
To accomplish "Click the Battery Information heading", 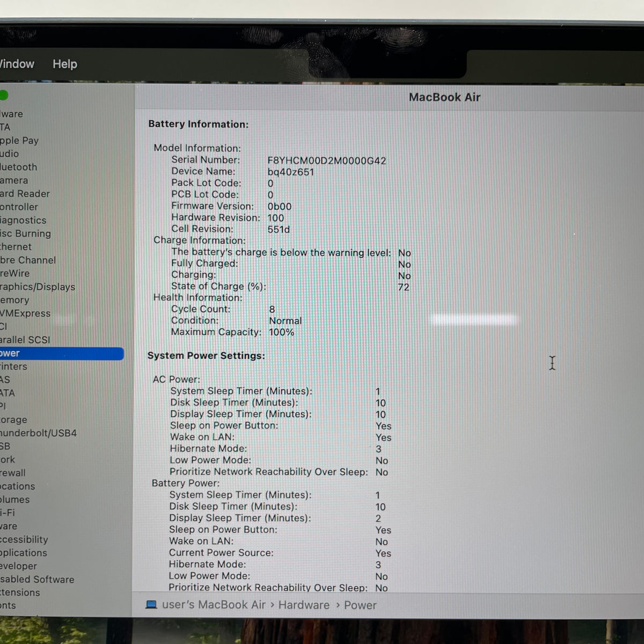I will click(199, 124).
